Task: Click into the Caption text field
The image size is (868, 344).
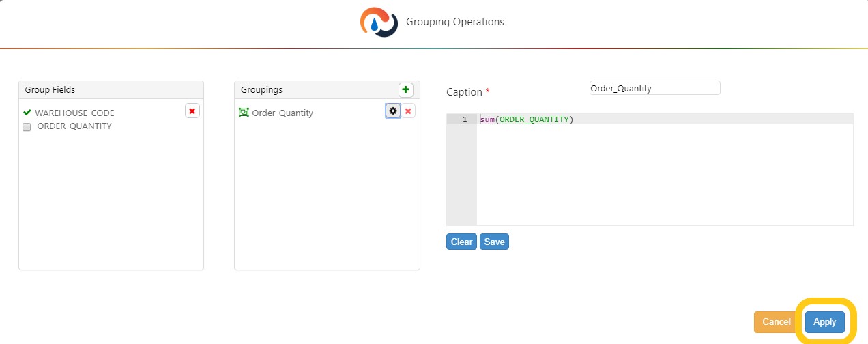Action: [654, 88]
